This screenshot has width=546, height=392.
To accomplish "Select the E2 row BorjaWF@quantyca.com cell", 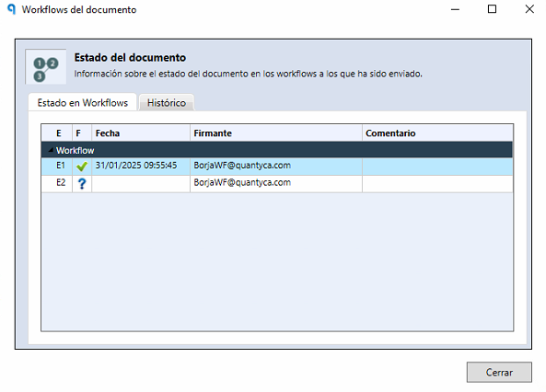I will coord(276,183).
